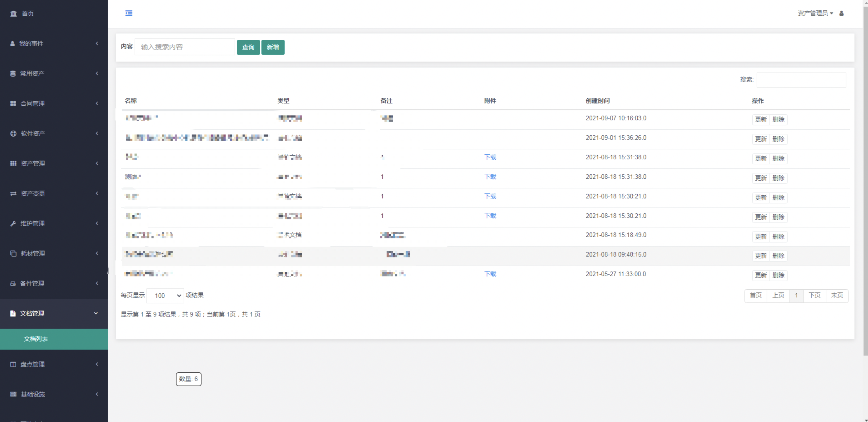Click the 数量: 6 label box
This screenshot has height=422, width=868.
point(189,379)
